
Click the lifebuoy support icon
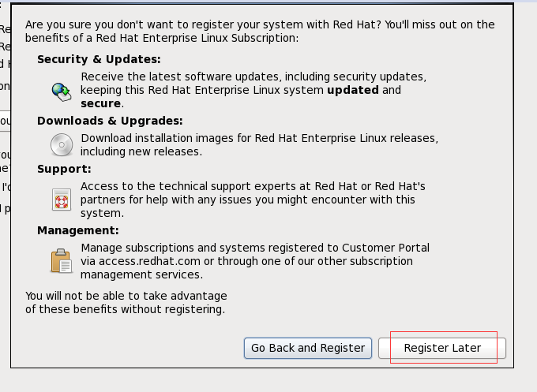62,200
